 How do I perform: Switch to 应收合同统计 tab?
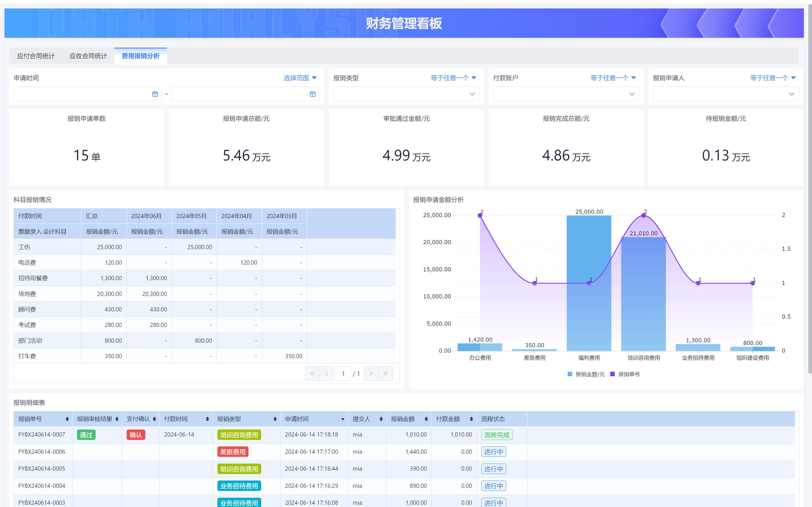tap(88, 56)
